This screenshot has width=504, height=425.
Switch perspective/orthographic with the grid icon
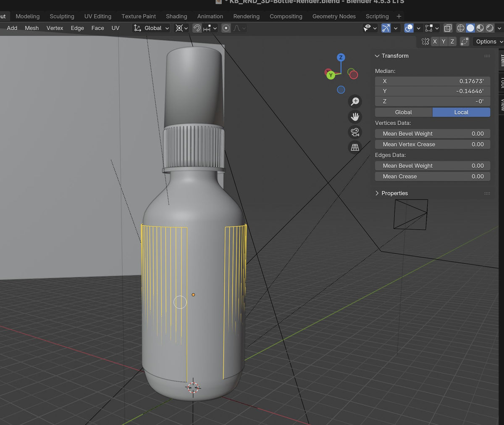[x=355, y=147]
